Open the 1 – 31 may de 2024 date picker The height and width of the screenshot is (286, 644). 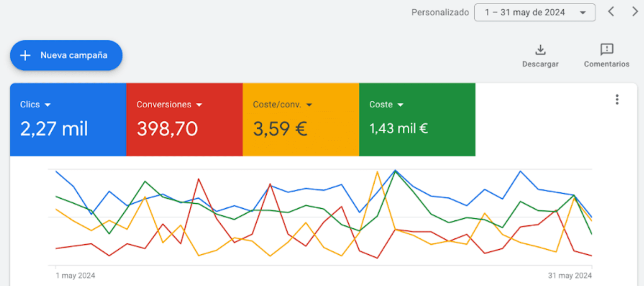click(x=534, y=12)
